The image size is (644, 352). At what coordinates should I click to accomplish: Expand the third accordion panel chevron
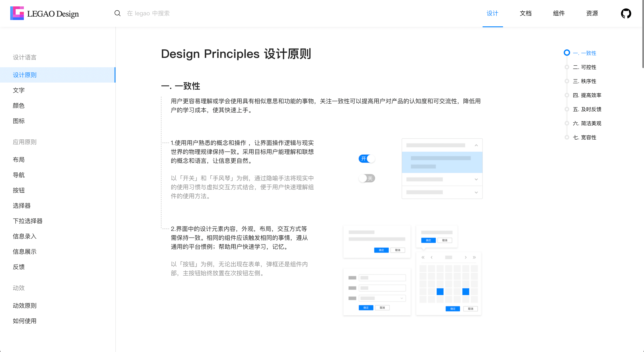[476, 192]
